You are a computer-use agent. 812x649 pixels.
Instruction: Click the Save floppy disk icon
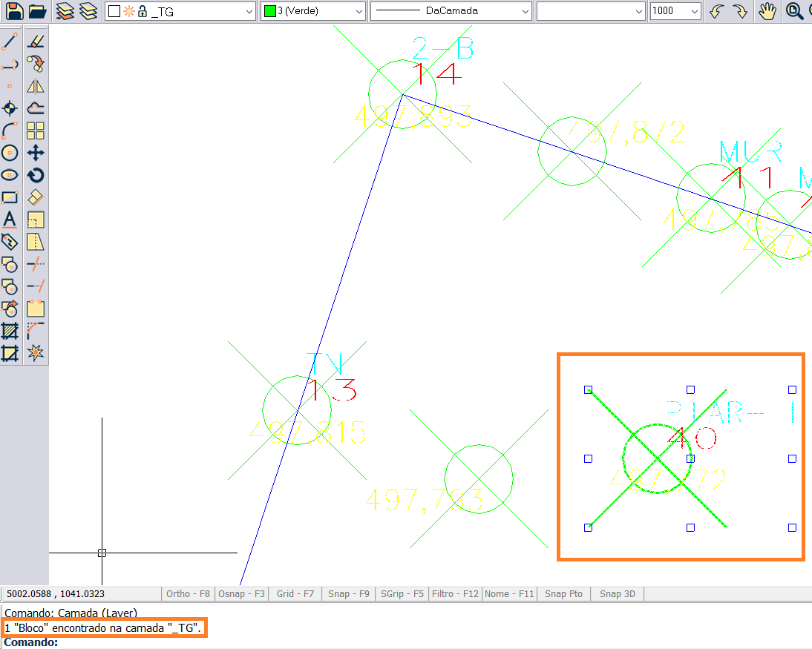(14, 11)
